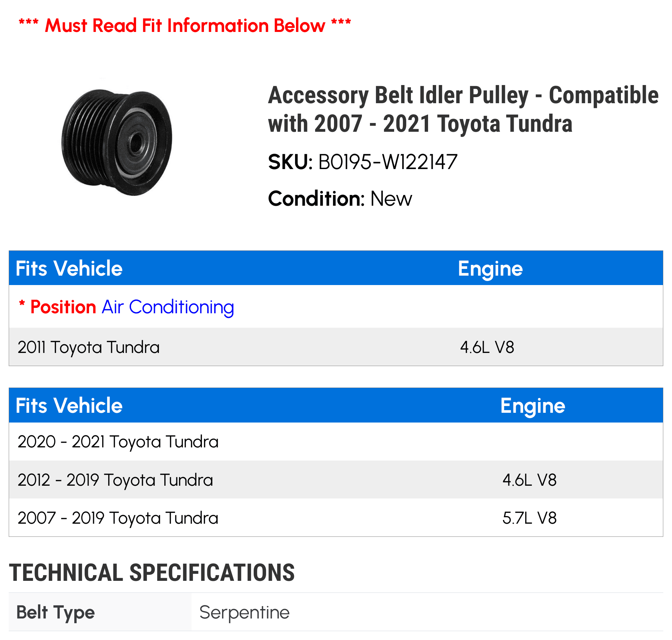This screenshot has width=672, height=640.
Task: Click the first table's Engine header
Action: point(490,269)
